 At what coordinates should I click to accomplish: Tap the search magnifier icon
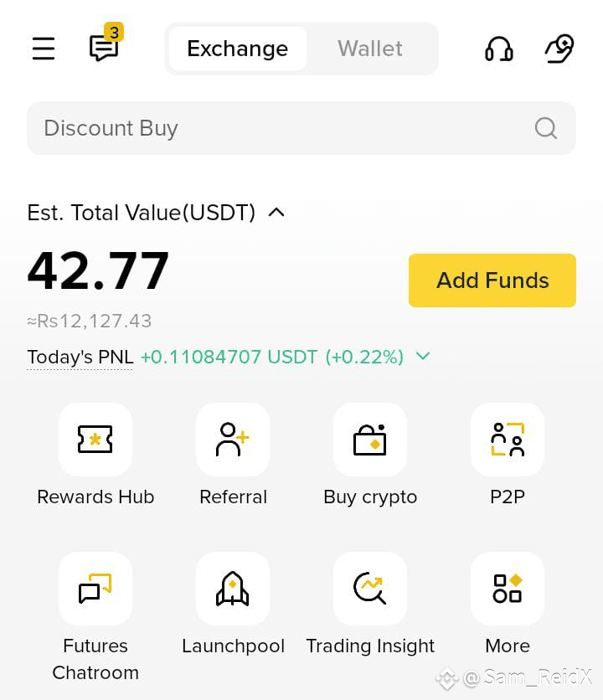coord(546,129)
